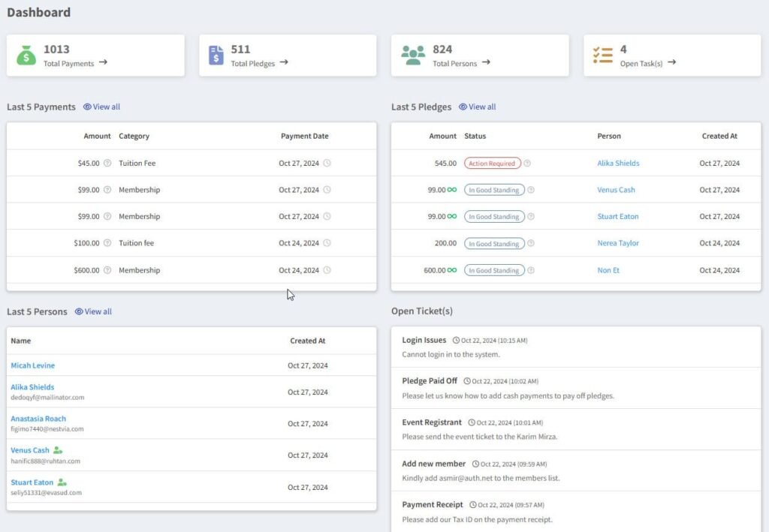This screenshot has height=532, width=769.
Task: Show all persons via View all
Action: click(93, 311)
